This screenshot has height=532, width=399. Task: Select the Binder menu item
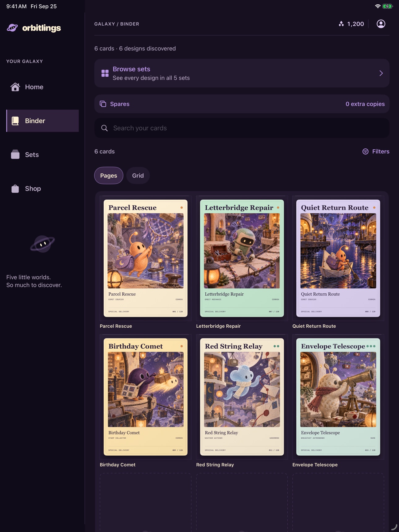(43, 121)
